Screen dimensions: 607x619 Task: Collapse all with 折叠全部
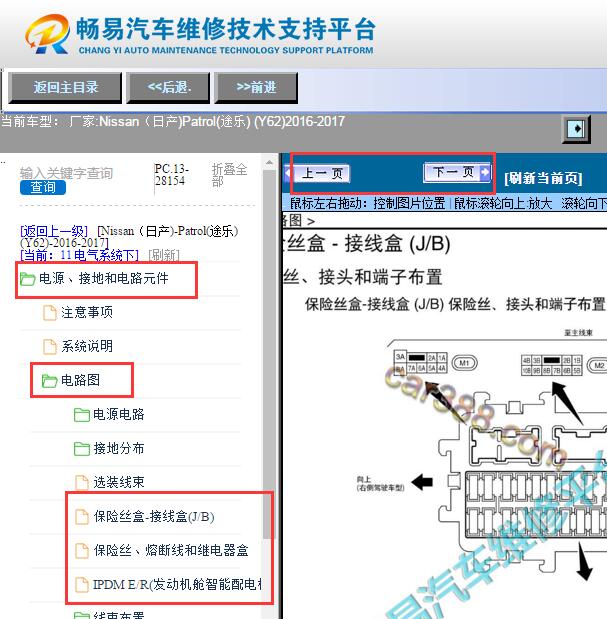[x=229, y=175]
